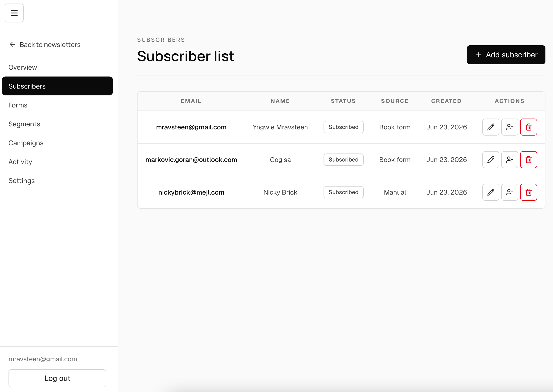Click the ACTIONS column header
Screen dimensions: 553x392
510,101
